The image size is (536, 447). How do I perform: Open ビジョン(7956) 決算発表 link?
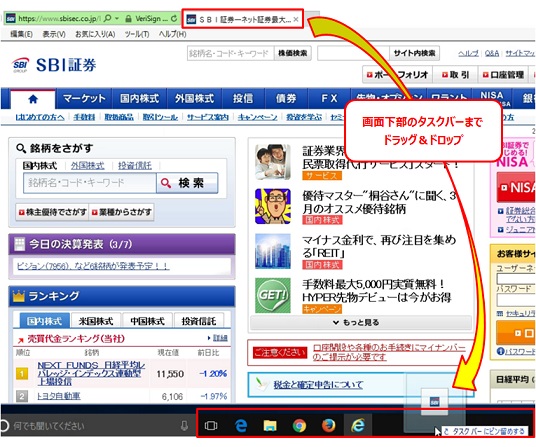click(93, 266)
